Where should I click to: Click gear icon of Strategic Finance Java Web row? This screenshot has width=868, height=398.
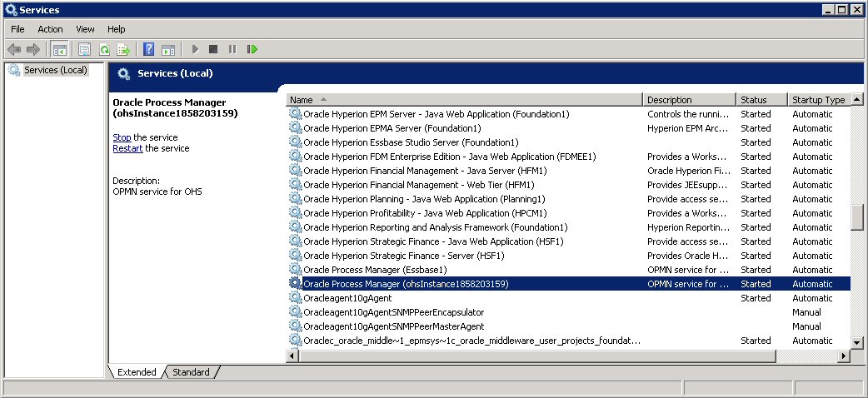[x=296, y=241]
